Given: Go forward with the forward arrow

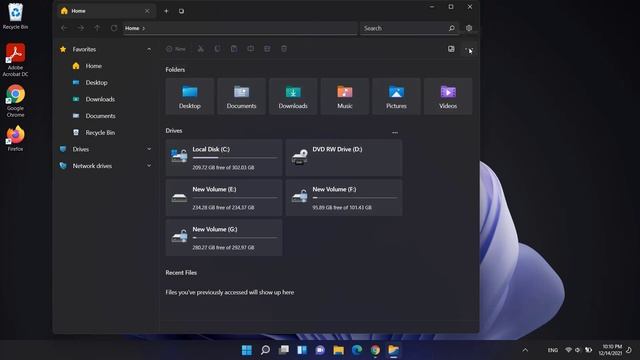Looking at the screenshot, I should tap(81, 28).
